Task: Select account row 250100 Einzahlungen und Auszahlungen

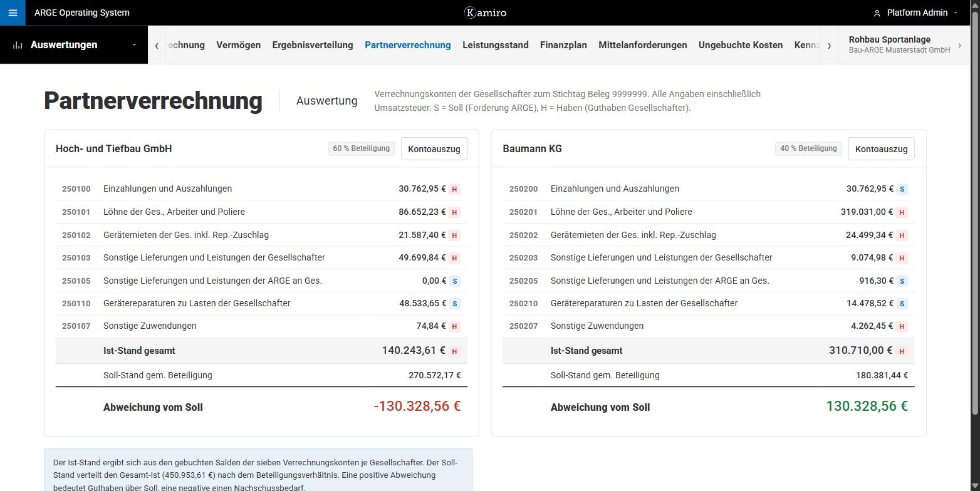Action: coord(261,189)
